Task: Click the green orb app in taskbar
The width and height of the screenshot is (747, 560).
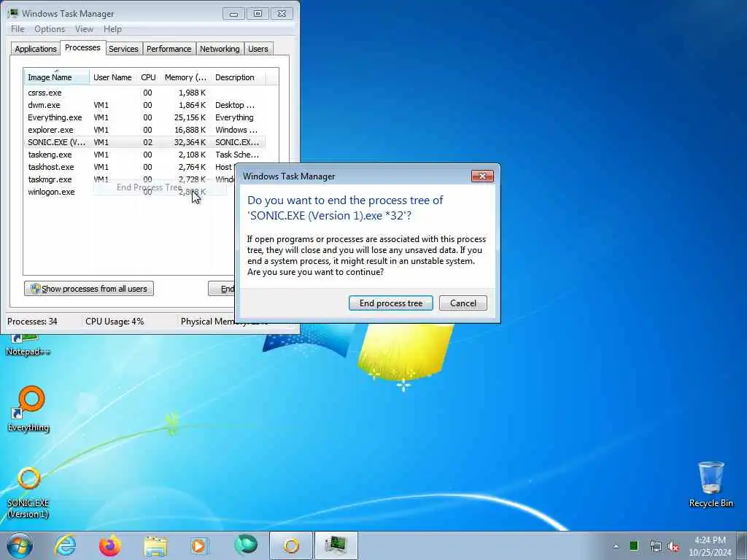Action: 245,545
